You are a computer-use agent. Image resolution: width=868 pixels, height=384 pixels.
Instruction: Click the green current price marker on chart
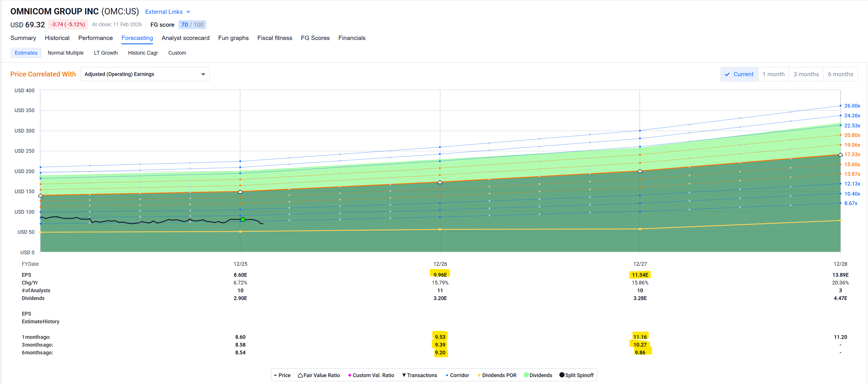[243, 219]
